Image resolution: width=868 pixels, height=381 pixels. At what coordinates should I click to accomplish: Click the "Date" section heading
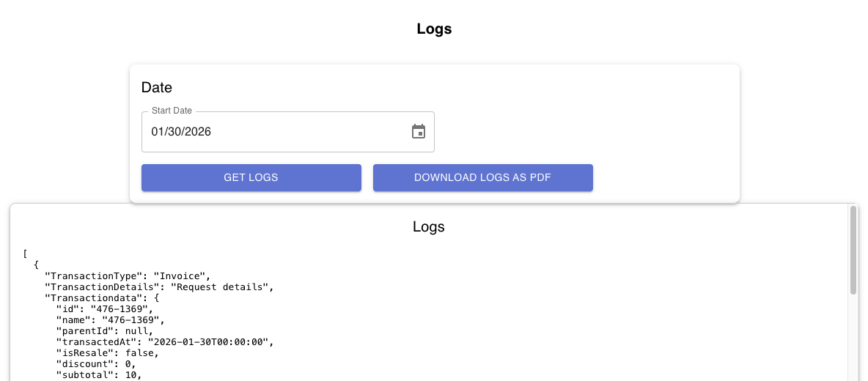click(157, 87)
